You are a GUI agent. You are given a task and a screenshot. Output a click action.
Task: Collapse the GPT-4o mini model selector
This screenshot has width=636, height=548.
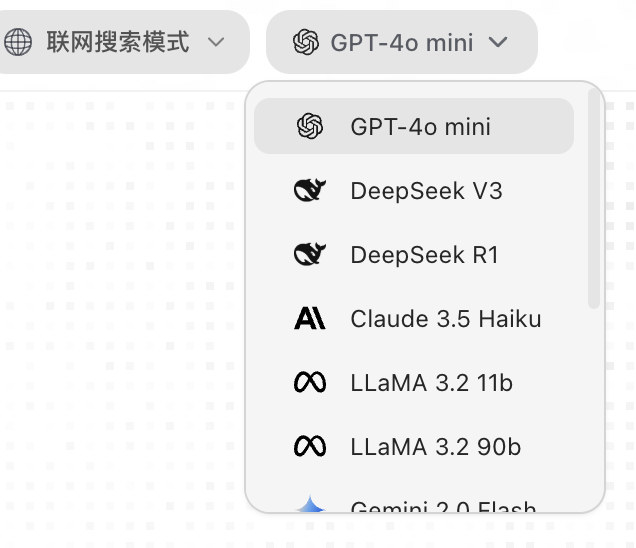click(x=402, y=42)
